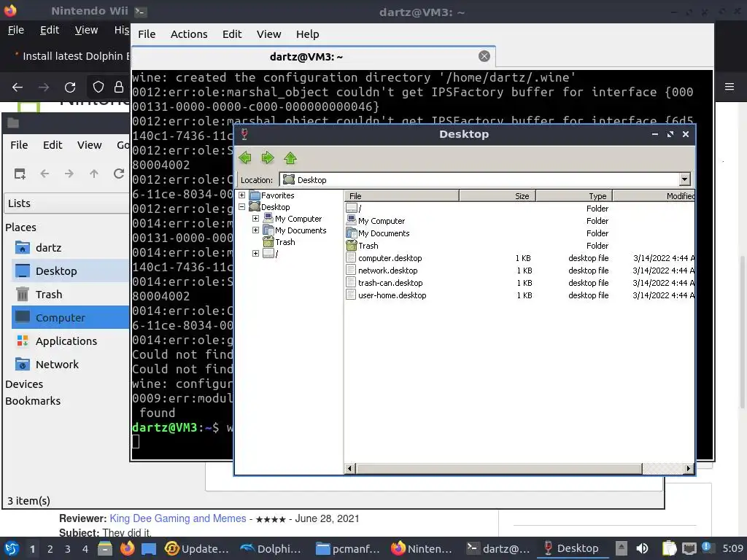Sort by the Type column header
This screenshot has width=747, height=560.
[x=574, y=195]
